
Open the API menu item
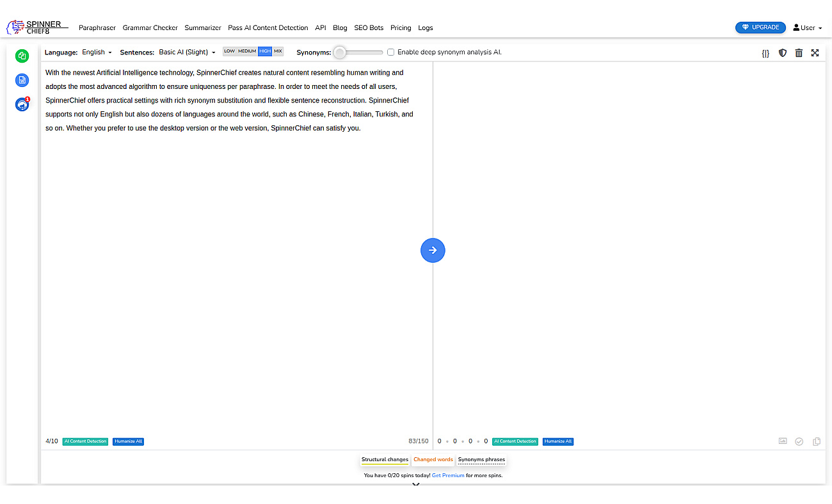[x=321, y=28]
